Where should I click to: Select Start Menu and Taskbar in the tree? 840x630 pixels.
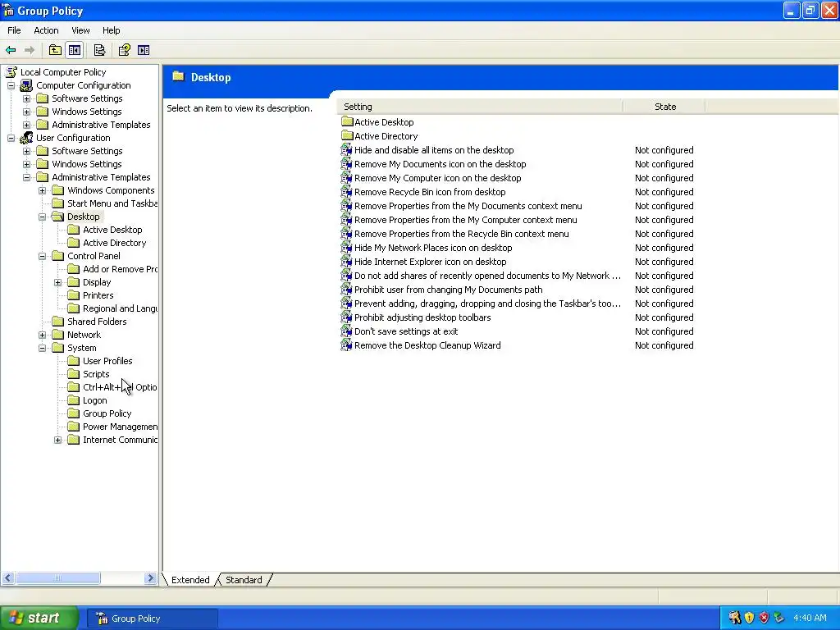pyautogui.click(x=112, y=203)
